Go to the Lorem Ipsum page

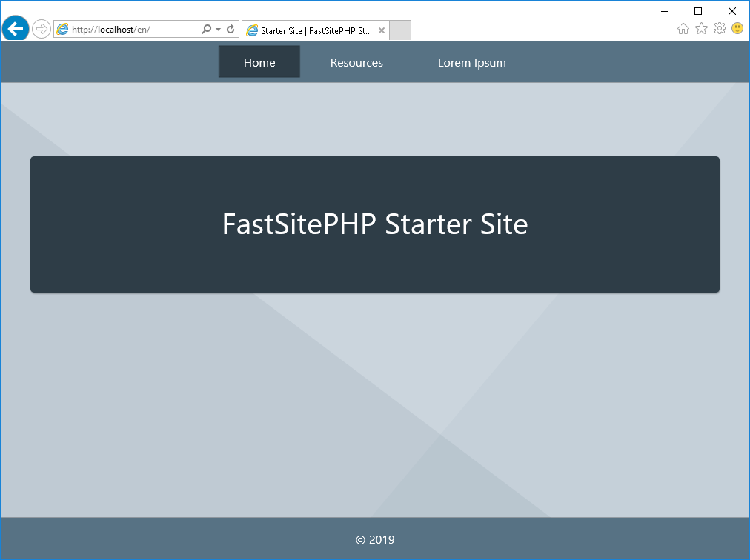(x=471, y=63)
